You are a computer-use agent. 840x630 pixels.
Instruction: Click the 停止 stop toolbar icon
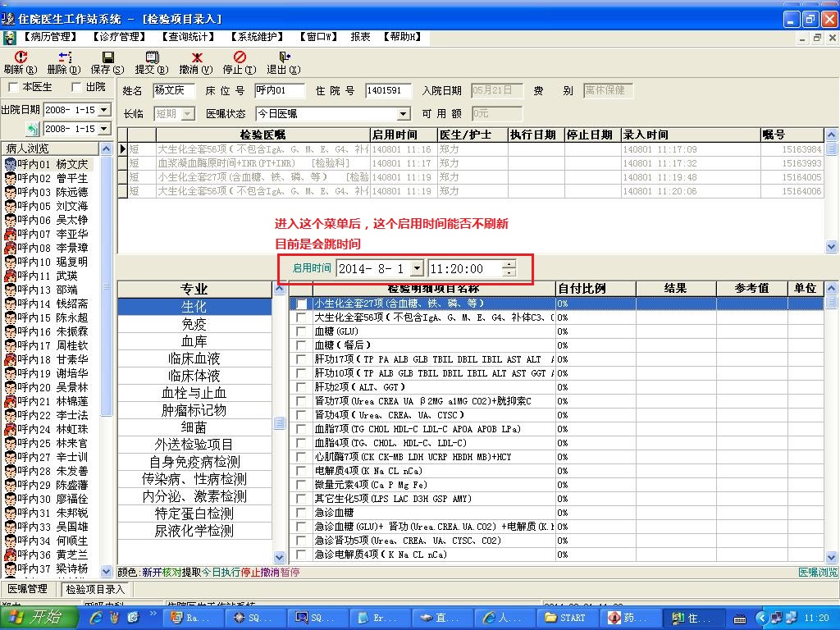[240, 57]
